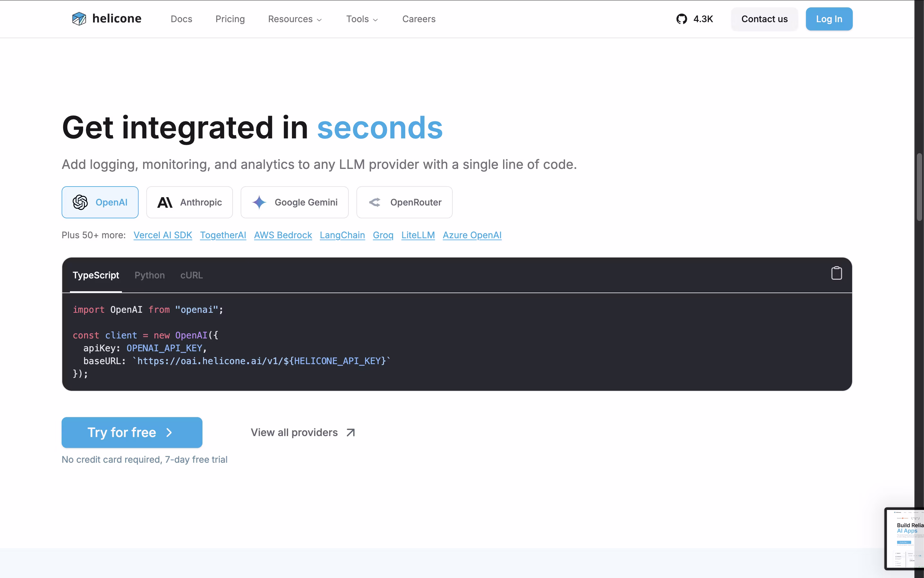Click the Helicone cube logo icon
This screenshot has width=924, height=578.
79,19
